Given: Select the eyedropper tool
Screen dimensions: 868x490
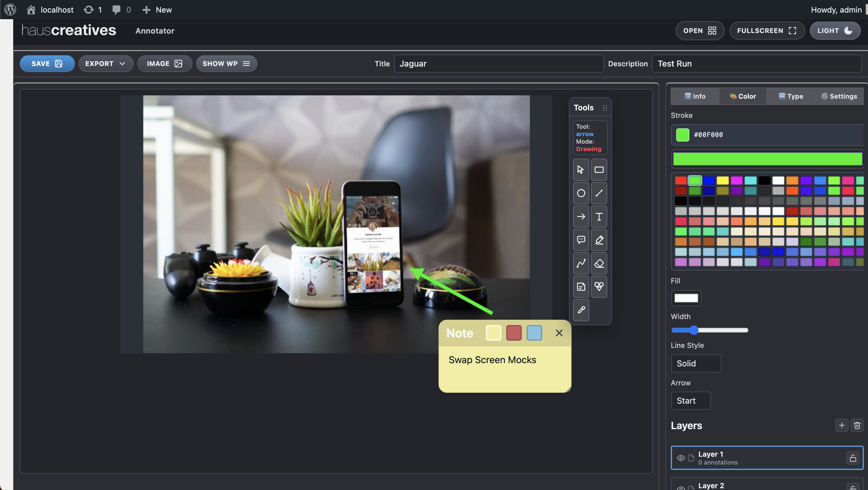Looking at the screenshot, I should (x=581, y=310).
